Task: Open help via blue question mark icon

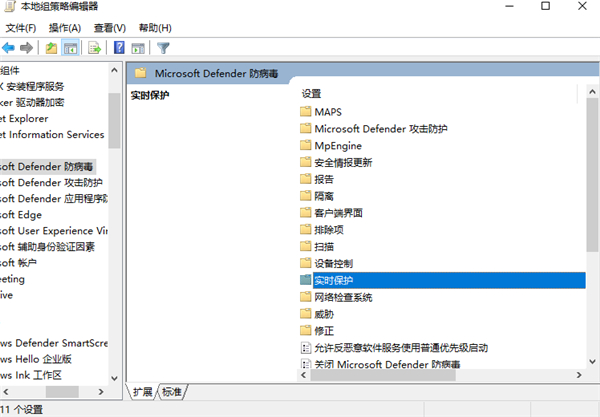Action: (120, 47)
